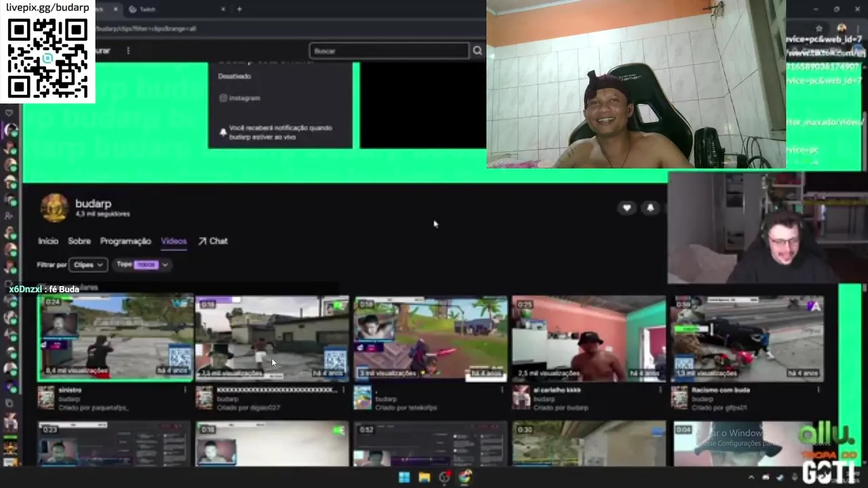The height and width of the screenshot is (488, 868).
Task: Expand the Clipes filter dropdown
Action: pyautogui.click(x=89, y=265)
